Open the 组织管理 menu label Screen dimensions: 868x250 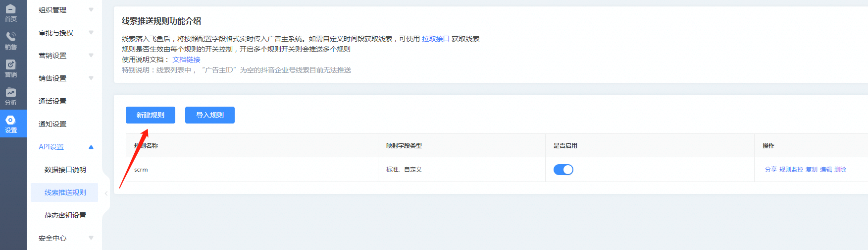pos(52,10)
